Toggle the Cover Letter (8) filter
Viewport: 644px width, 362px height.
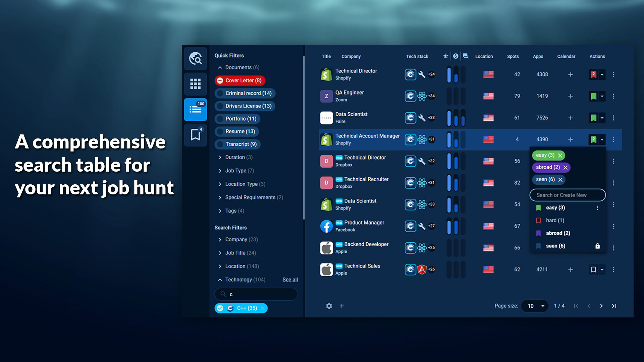click(x=240, y=80)
